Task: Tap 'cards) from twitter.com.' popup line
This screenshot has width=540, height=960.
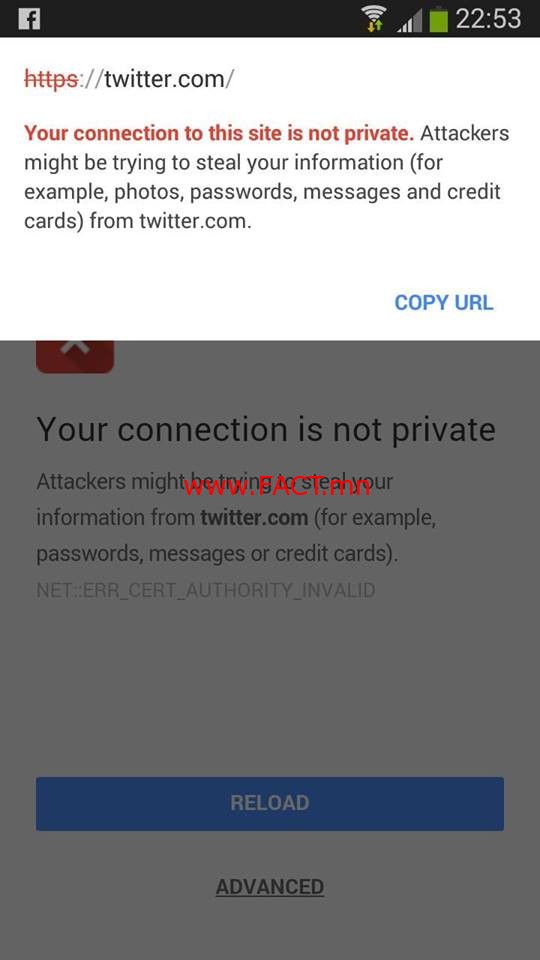Action: click(x=138, y=221)
